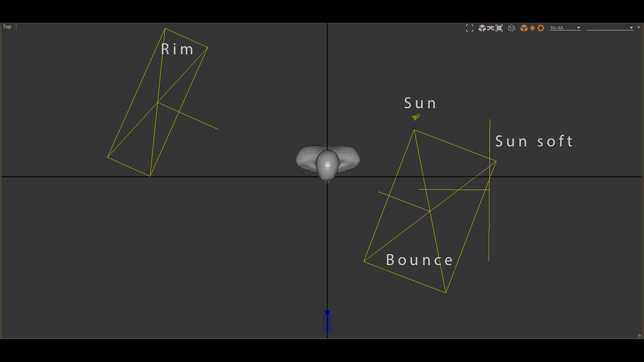Viewport: 644px width, 362px height.
Task: Click the fullscreen frame brackets icon
Action: click(x=470, y=28)
